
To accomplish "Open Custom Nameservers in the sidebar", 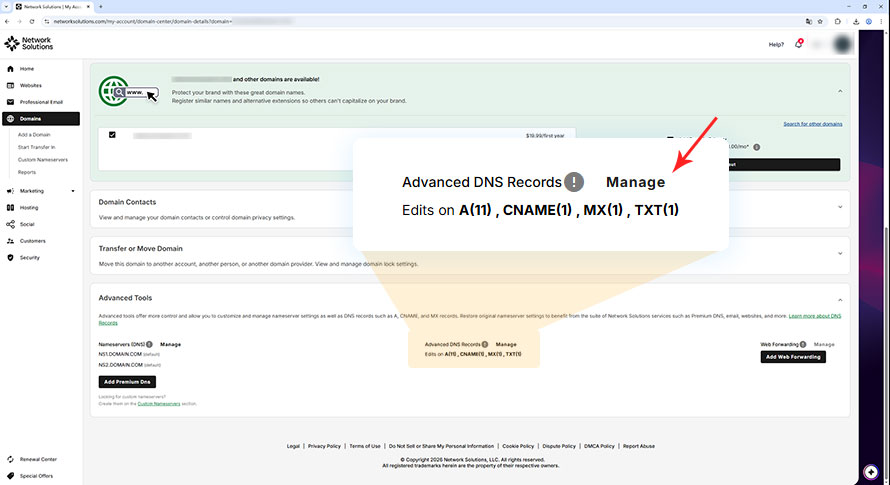I will (x=43, y=160).
